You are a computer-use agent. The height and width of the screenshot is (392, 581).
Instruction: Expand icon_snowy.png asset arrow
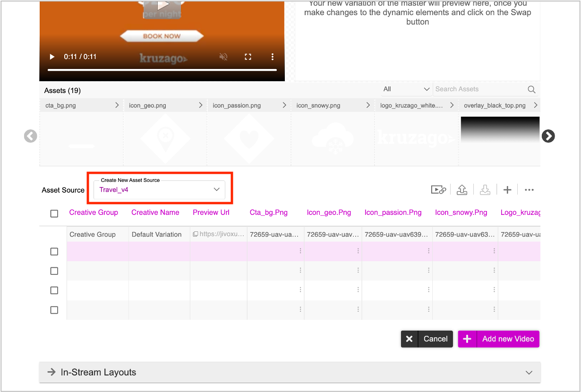point(367,105)
